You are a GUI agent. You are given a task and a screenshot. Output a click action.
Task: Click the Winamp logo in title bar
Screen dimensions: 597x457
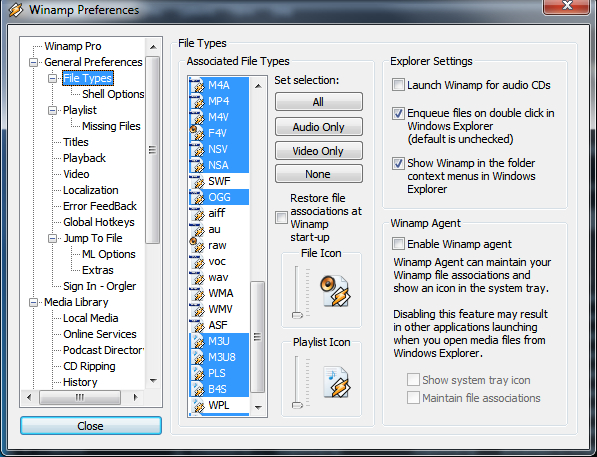pos(16,10)
